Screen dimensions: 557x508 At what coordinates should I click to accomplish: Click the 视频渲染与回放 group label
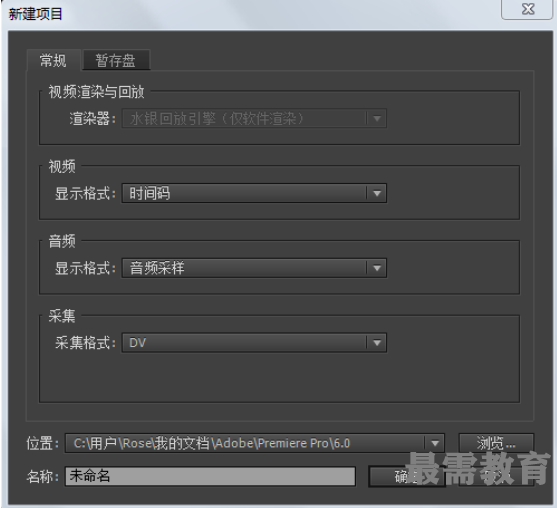(x=96, y=92)
